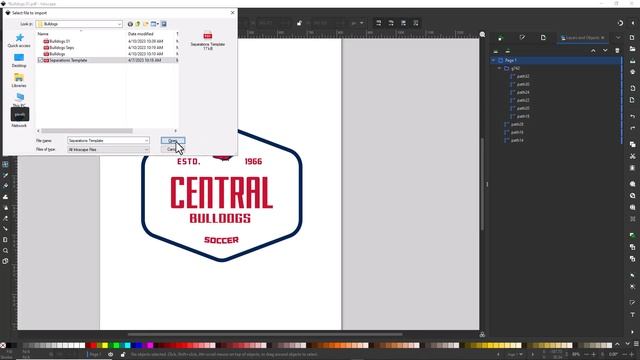Click the Open button
640x360 pixels.
[x=173, y=140]
